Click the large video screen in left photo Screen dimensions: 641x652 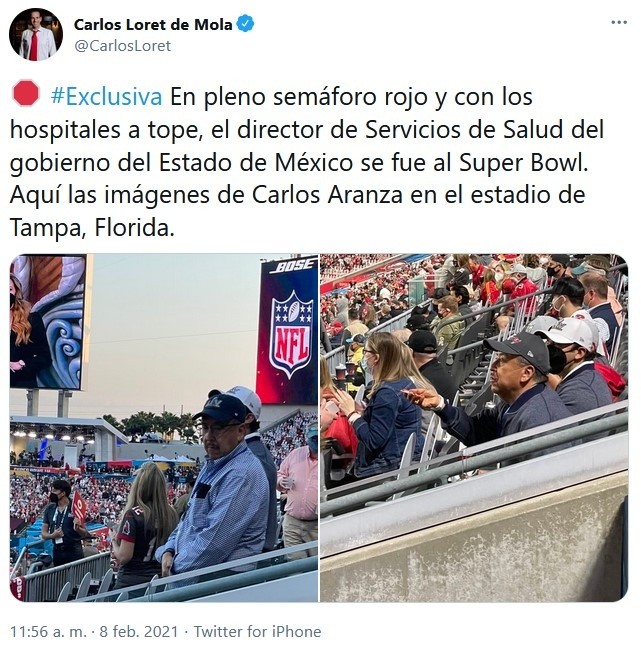tap(48, 322)
